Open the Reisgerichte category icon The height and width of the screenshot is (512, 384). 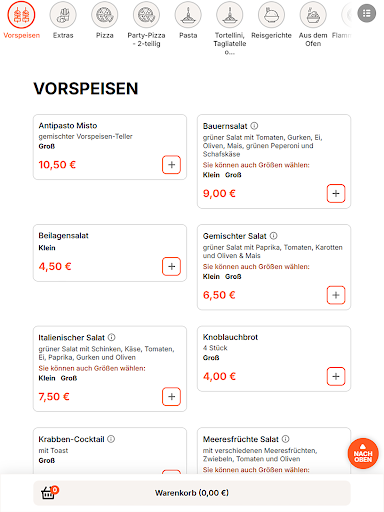tap(271, 15)
